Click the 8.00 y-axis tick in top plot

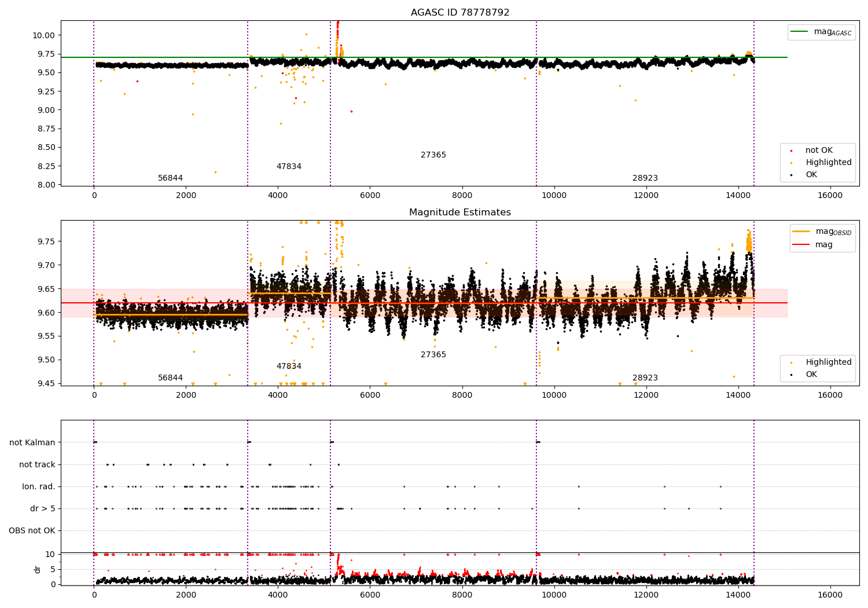[46, 185]
